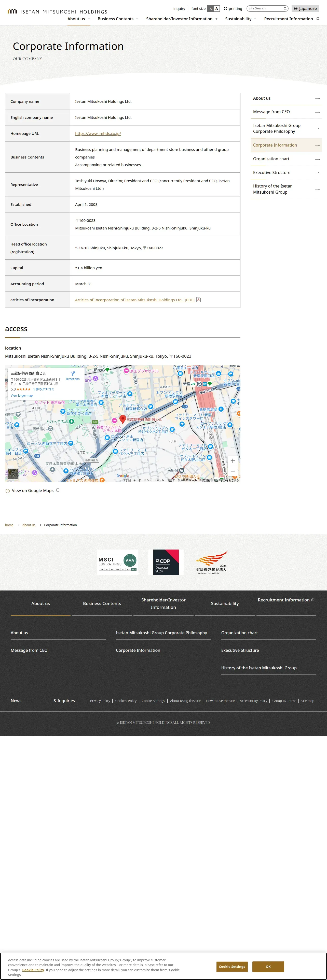Open About us in sidebar

286,98
